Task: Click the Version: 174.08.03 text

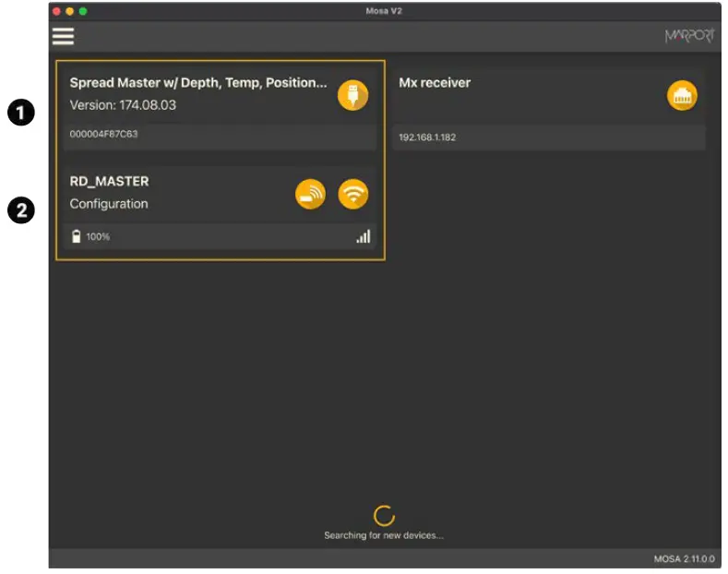Action: (x=123, y=105)
